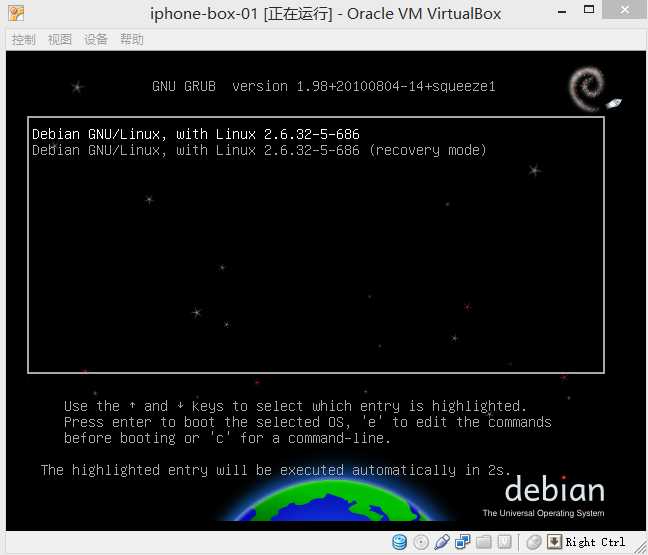
Task: Click the optical disc status icon
Action: (421, 542)
